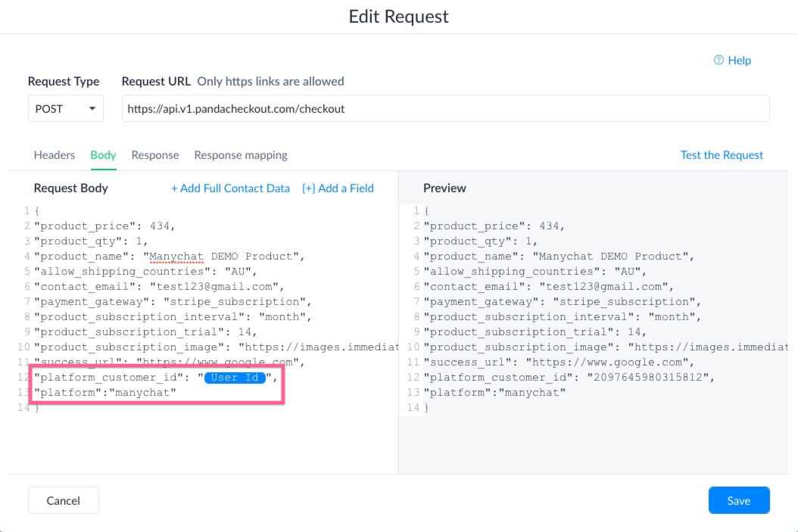Click product_subscription_trial line in Request Body

146,331
